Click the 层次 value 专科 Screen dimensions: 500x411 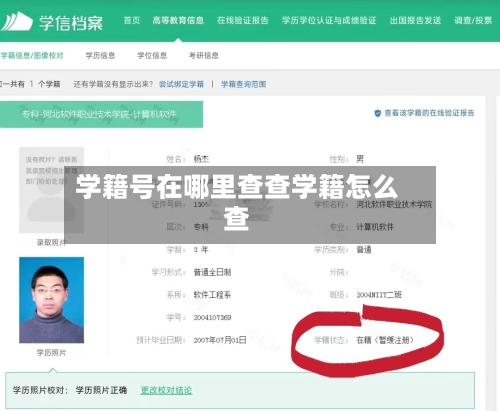click(x=201, y=227)
